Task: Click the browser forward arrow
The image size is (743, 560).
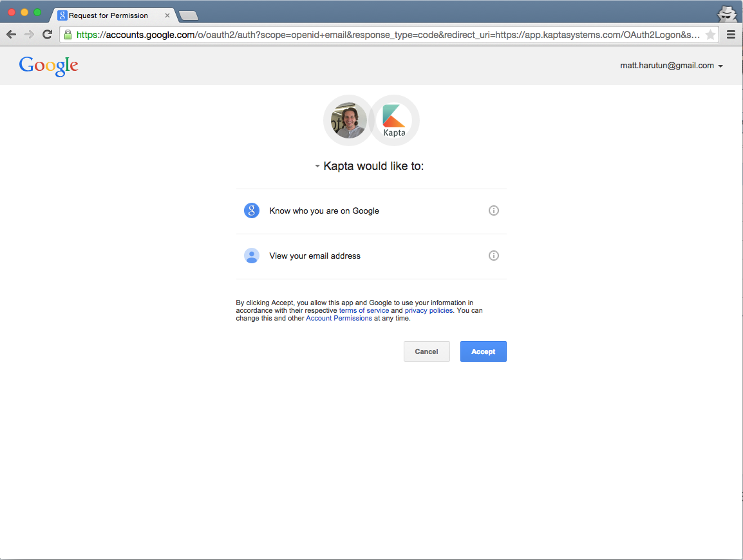Action: coord(29,34)
